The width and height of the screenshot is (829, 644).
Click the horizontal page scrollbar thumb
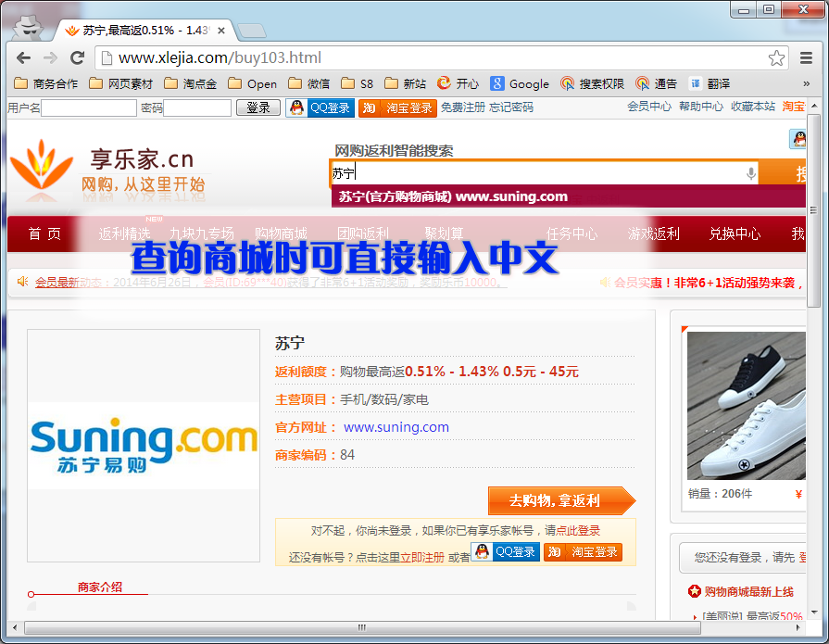click(x=362, y=627)
